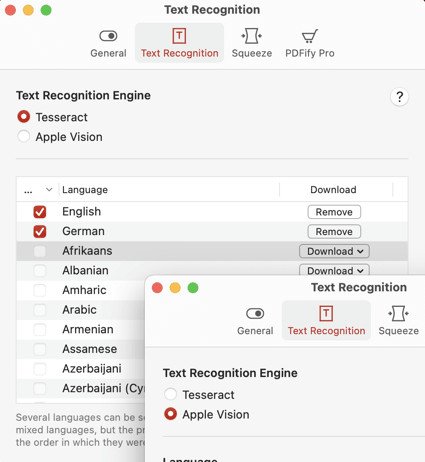The height and width of the screenshot is (462, 425).
Task: Open Squeeze tab in back window
Action: point(252,44)
